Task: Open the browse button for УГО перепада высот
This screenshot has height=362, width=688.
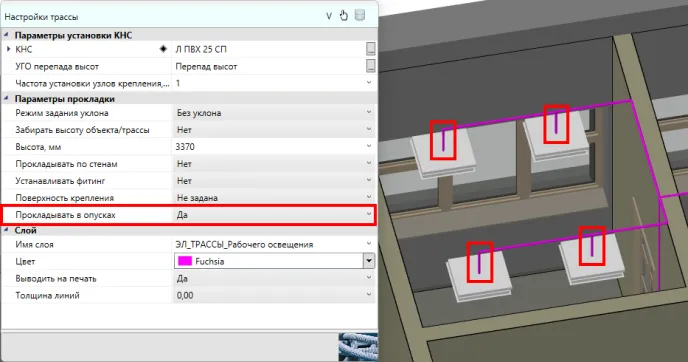Action: click(x=371, y=66)
